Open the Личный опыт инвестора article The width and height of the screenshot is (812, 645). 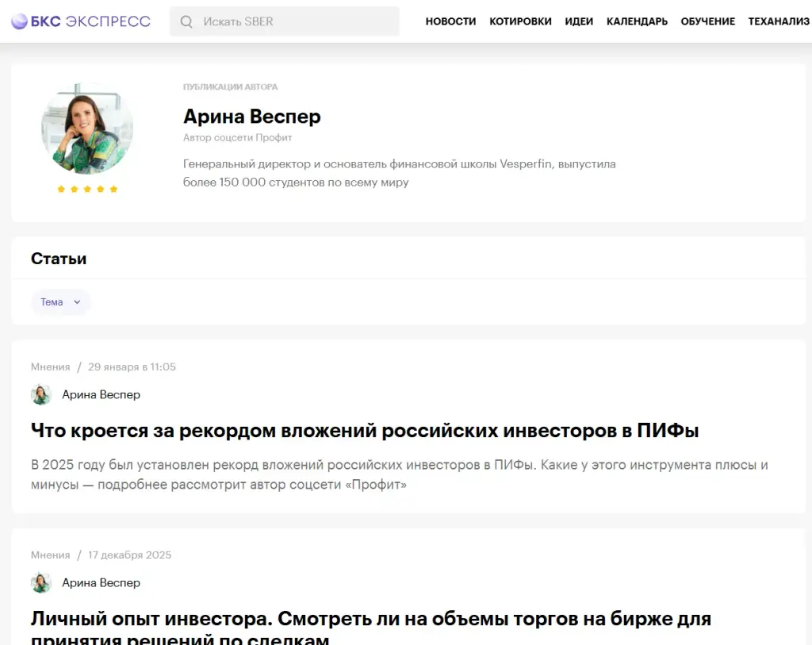click(371, 626)
